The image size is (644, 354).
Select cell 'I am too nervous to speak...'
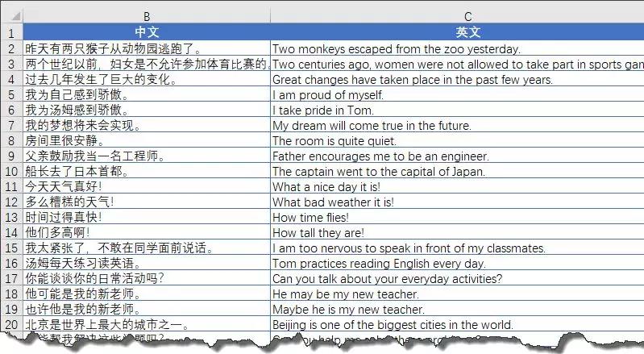coord(457,248)
